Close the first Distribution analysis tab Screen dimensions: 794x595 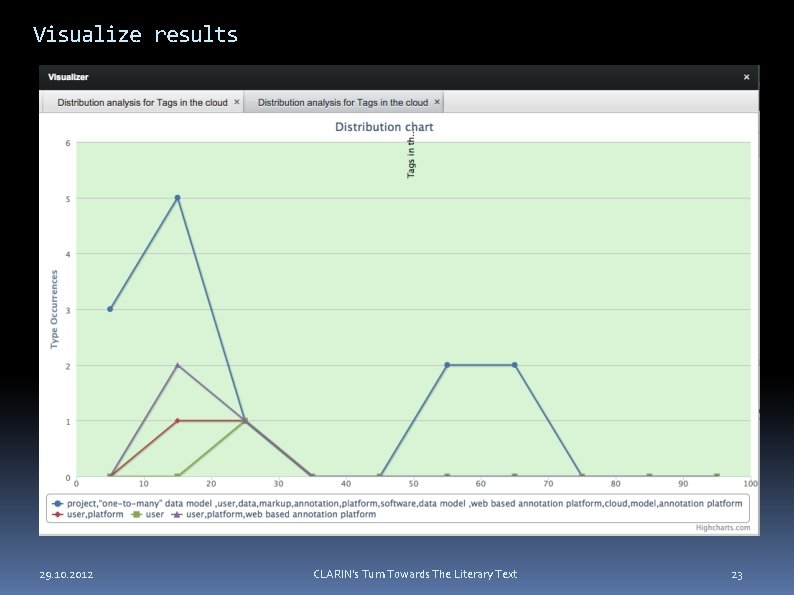pyautogui.click(x=236, y=102)
